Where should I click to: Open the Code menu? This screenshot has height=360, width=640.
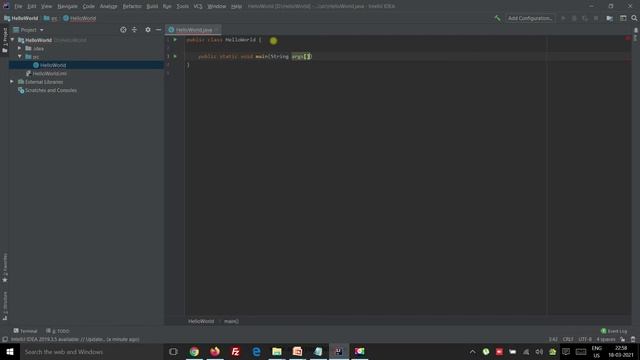pyautogui.click(x=89, y=6)
